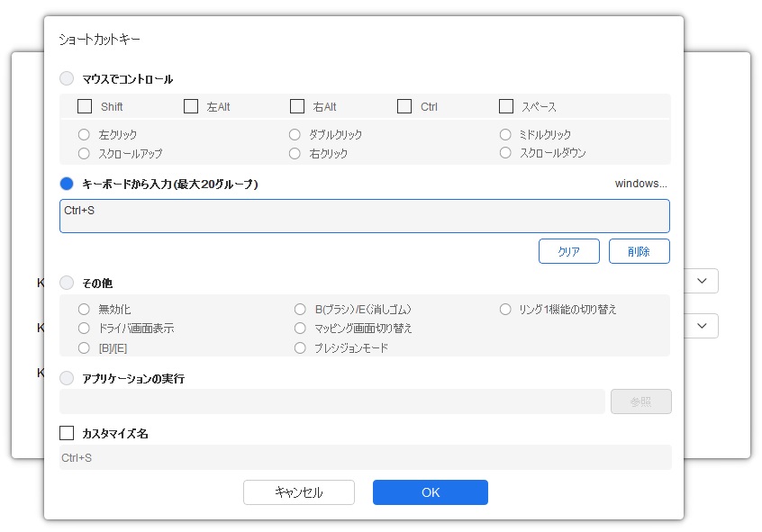
Task: Tick the 右Alt checkbox
Action: click(297, 106)
